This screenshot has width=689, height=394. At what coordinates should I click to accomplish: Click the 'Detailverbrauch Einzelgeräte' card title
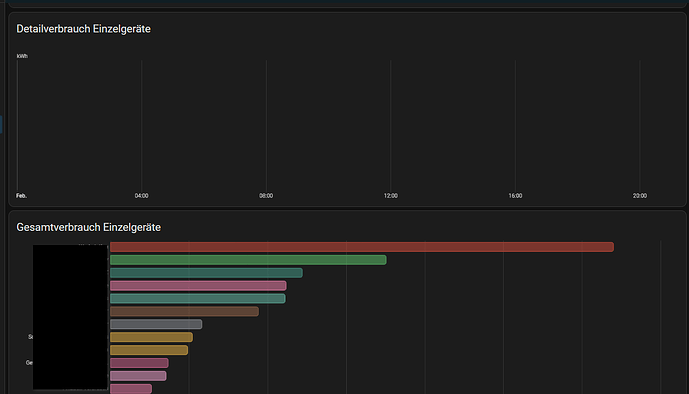tap(83, 29)
